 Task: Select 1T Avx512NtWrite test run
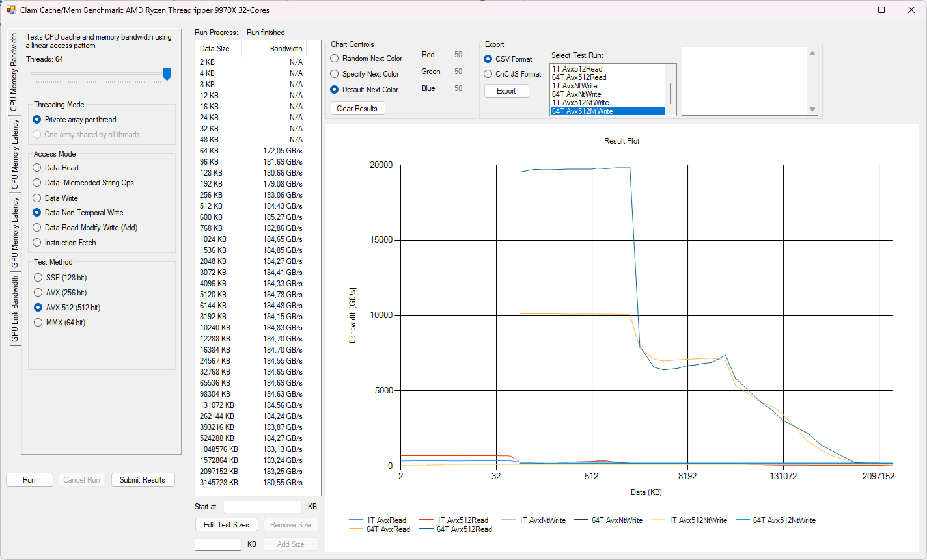coord(608,103)
